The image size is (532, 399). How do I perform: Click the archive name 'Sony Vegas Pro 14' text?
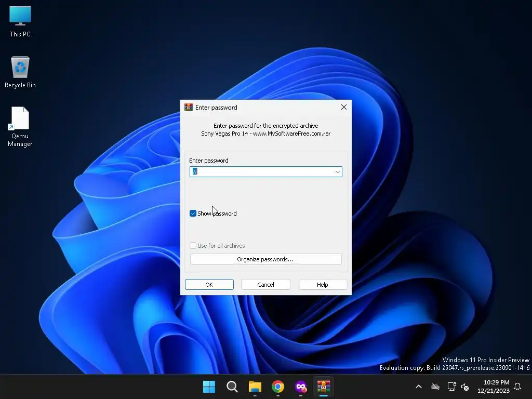(224, 134)
